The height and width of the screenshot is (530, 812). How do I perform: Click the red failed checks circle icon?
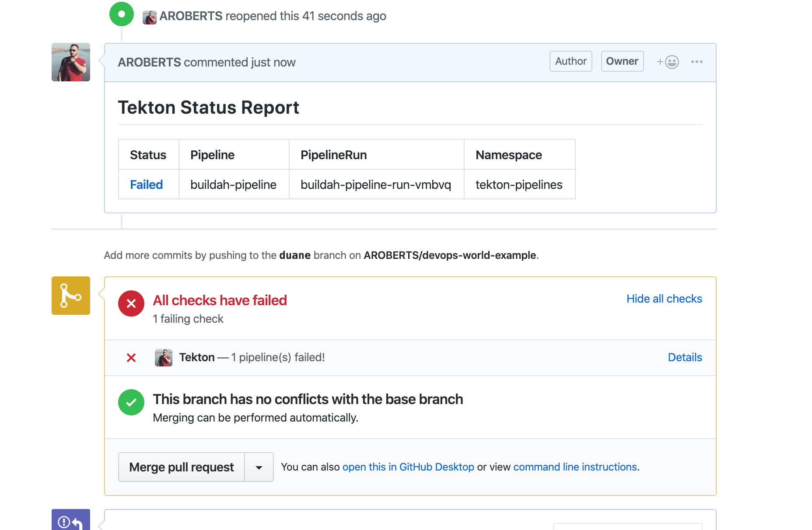click(131, 303)
